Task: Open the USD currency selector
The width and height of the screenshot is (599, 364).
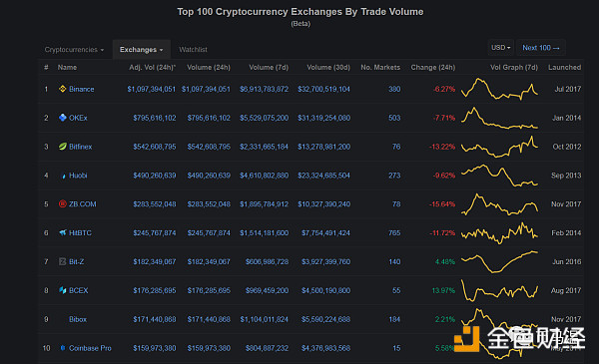Action: pos(500,48)
